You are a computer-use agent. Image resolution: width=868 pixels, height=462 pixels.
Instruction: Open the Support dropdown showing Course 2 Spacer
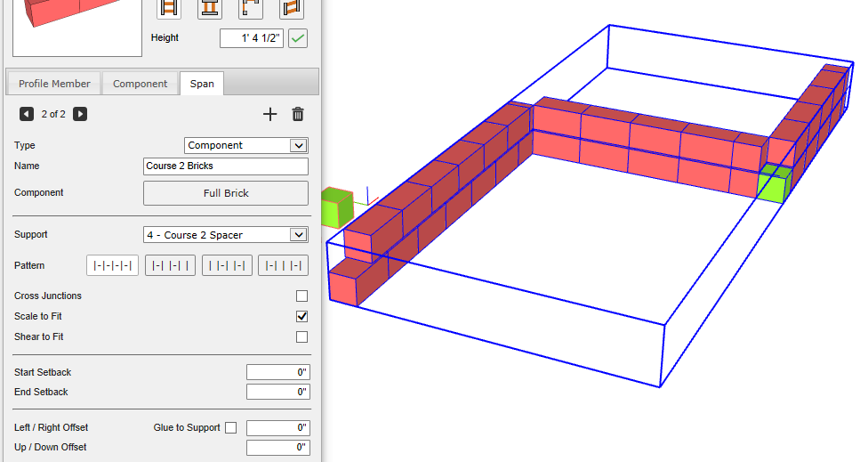225,235
